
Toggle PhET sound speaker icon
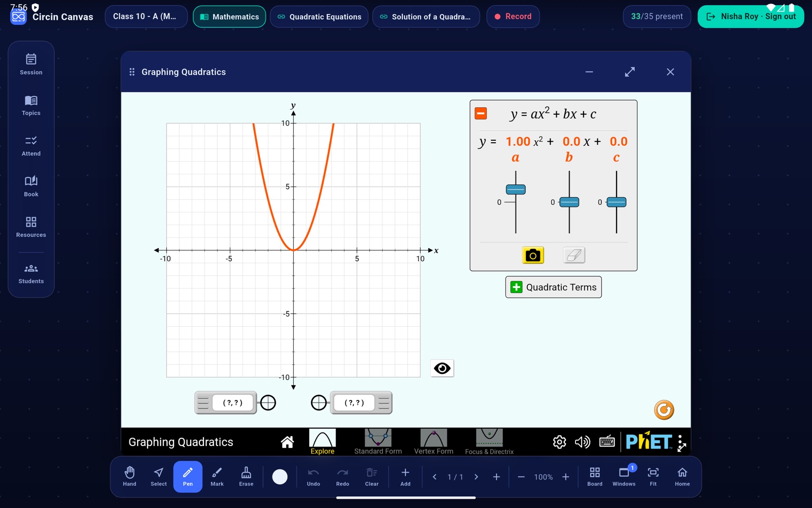pyautogui.click(x=582, y=442)
